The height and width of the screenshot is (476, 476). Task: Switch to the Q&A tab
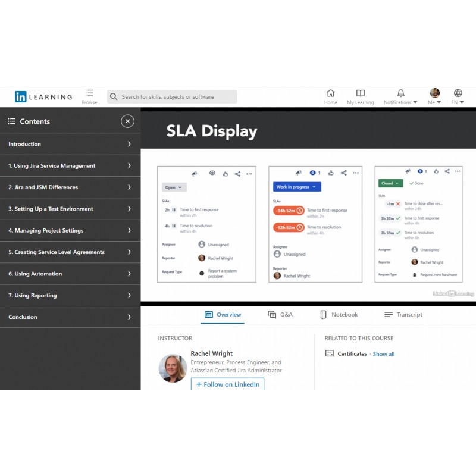[x=280, y=315]
